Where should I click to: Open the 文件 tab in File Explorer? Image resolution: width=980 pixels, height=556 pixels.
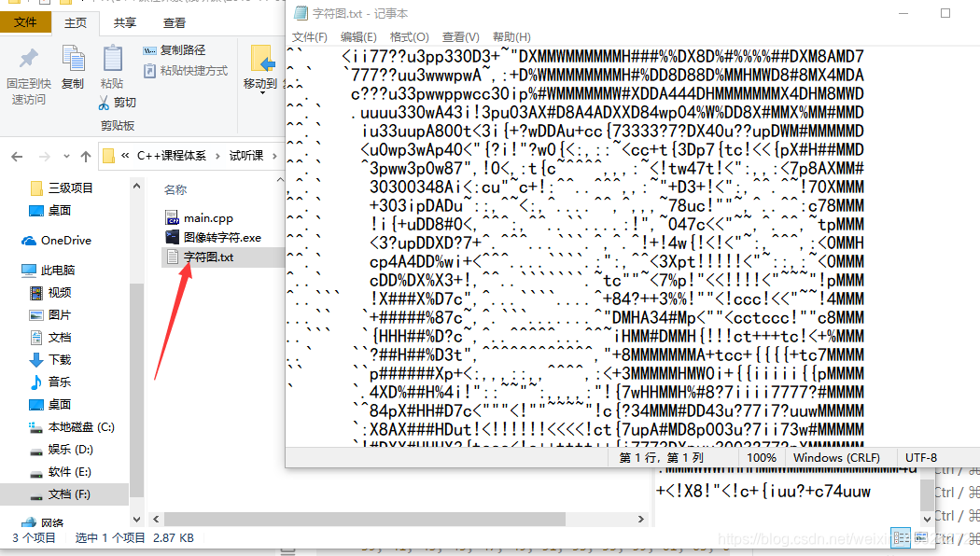tap(25, 22)
